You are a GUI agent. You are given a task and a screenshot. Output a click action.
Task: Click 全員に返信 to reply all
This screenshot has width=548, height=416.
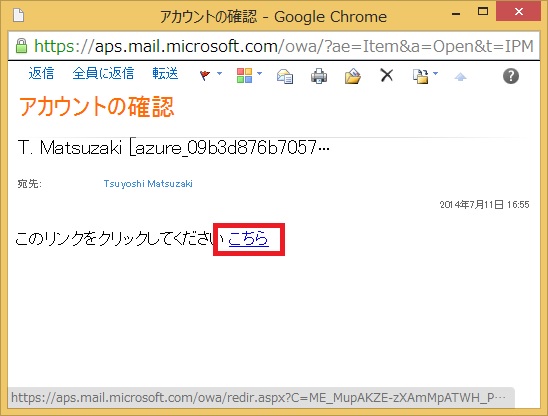(x=103, y=73)
